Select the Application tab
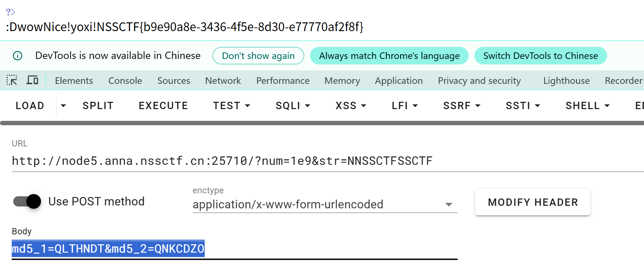Image resolution: width=644 pixels, height=275 pixels. pos(399,81)
